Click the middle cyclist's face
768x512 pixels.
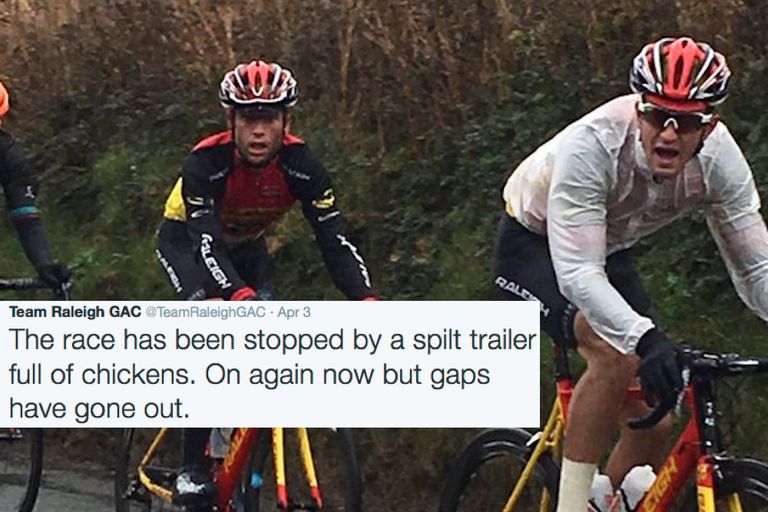(x=258, y=137)
